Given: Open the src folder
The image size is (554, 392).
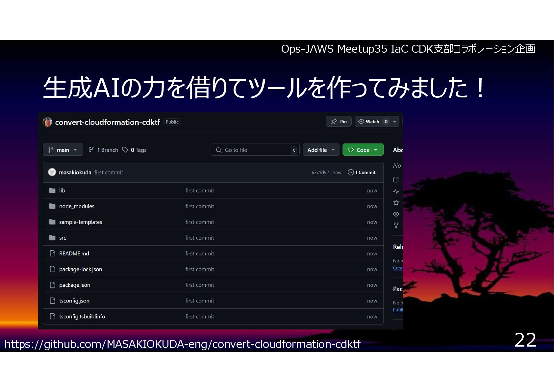Looking at the screenshot, I should tap(63, 238).
